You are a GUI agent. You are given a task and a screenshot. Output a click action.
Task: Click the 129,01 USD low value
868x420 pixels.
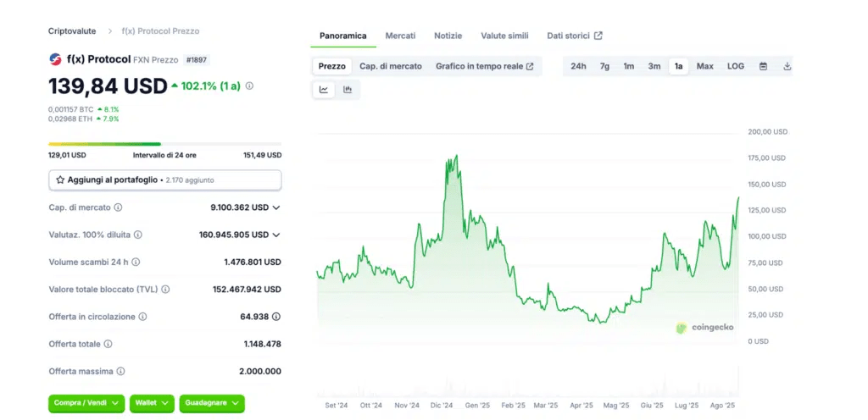point(67,155)
